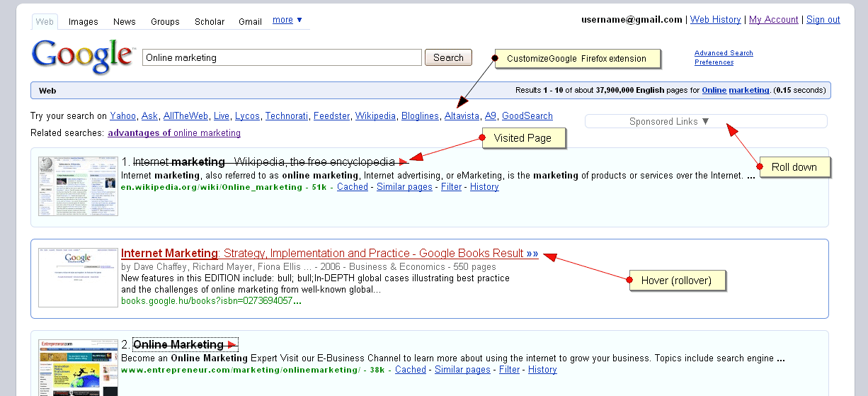The height and width of the screenshot is (396, 868).
Task: Open Web History link
Action: [x=716, y=20]
